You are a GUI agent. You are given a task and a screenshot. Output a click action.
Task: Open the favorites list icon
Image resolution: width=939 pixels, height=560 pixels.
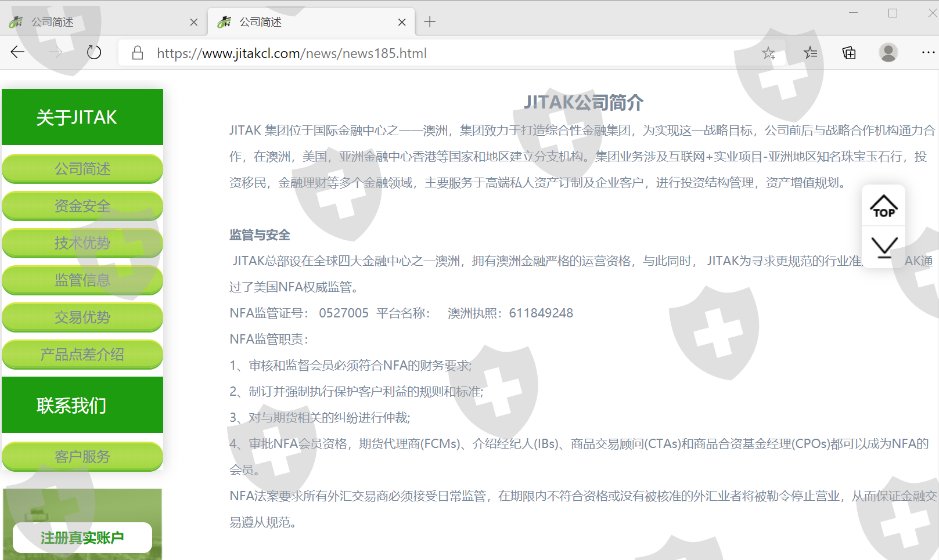(810, 53)
